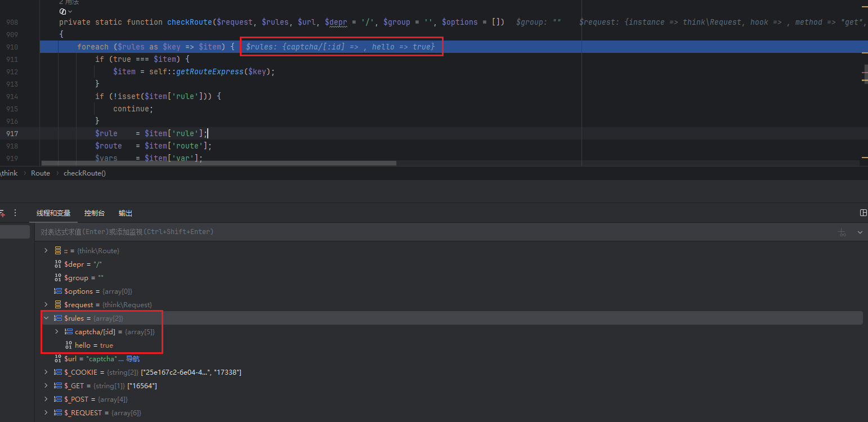Open the expression history dropdown arrow

pos(860,232)
